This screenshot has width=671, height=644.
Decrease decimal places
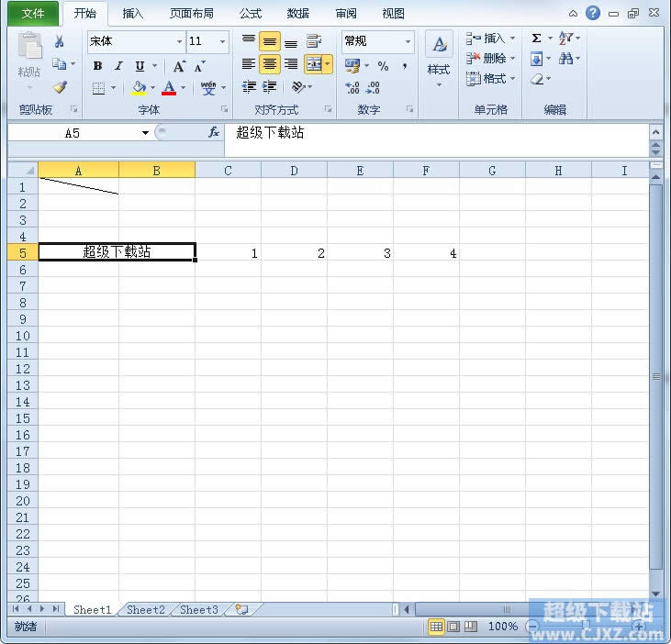click(374, 88)
